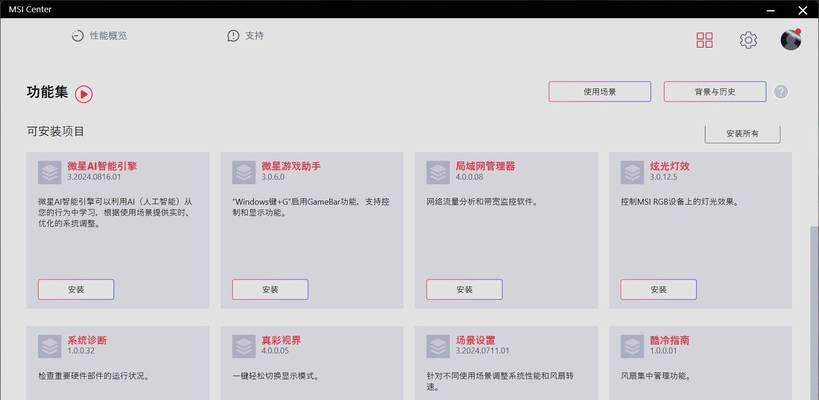The height and width of the screenshot is (400, 819).
Task: Close the MSI Center window
Action: click(x=802, y=10)
